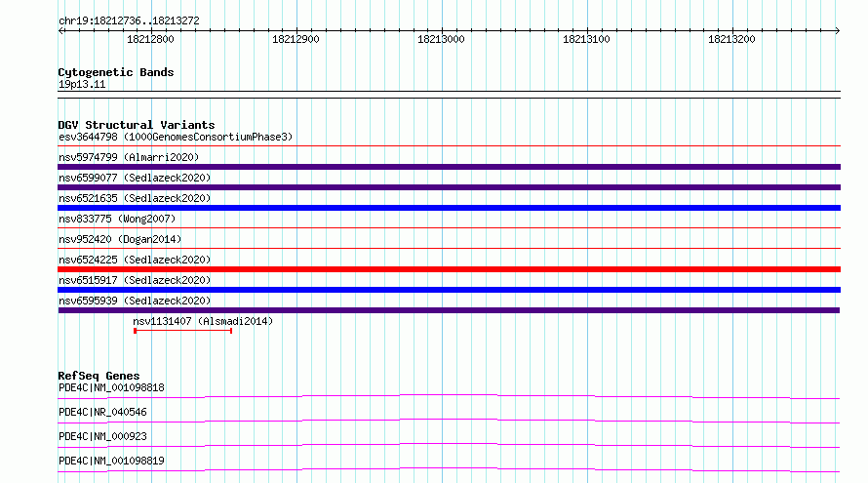The width and height of the screenshot is (868, 483).
Task: Click the blue bar of nsv6515917
Action: coord(449,290)
